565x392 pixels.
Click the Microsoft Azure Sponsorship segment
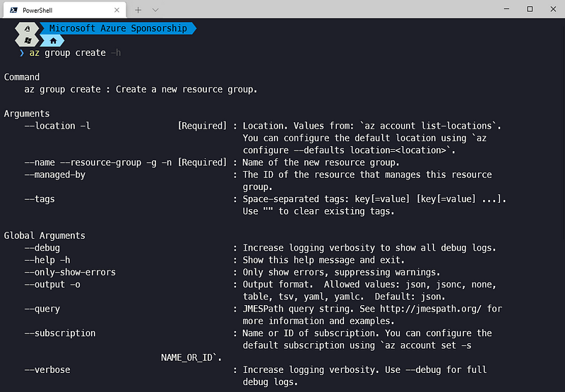point(118,29)
